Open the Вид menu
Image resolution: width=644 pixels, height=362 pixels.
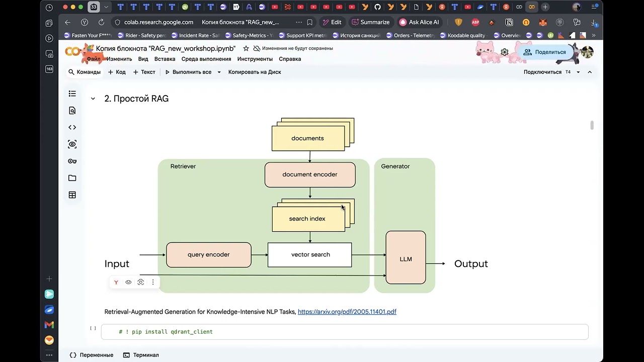point(143,59)
